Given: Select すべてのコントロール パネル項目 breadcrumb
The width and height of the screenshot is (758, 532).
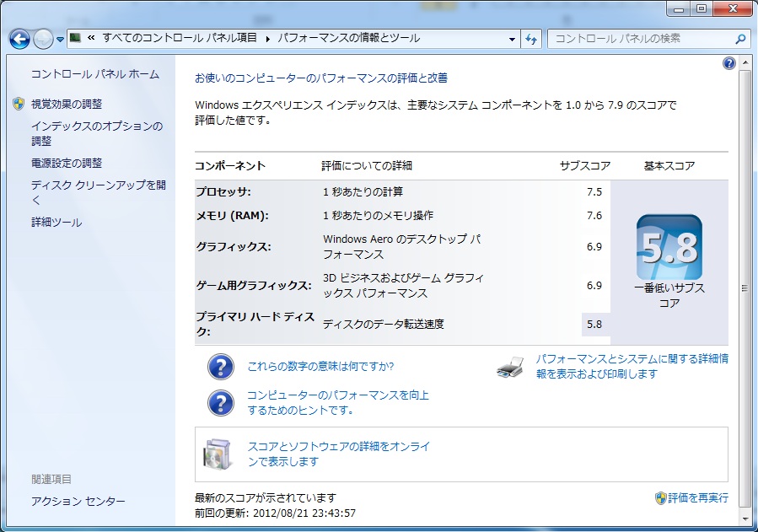Looking at the screenshot, I should pos(180,38).
